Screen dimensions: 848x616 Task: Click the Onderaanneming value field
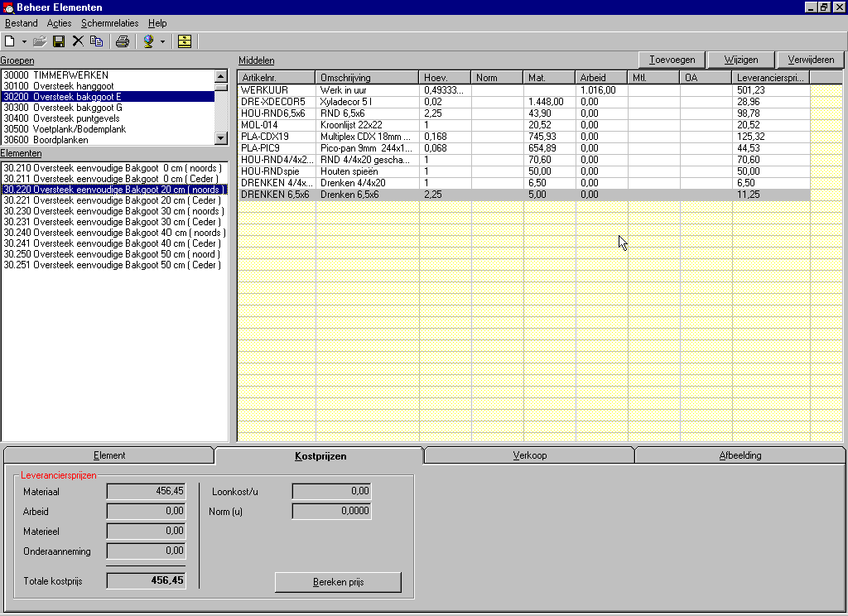point(147,551)
